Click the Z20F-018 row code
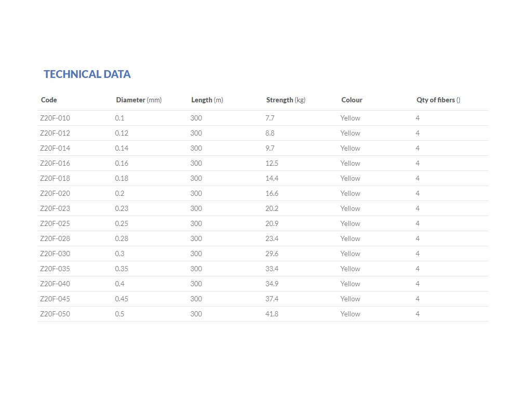532x399 pixels. [x=55, y=178]
